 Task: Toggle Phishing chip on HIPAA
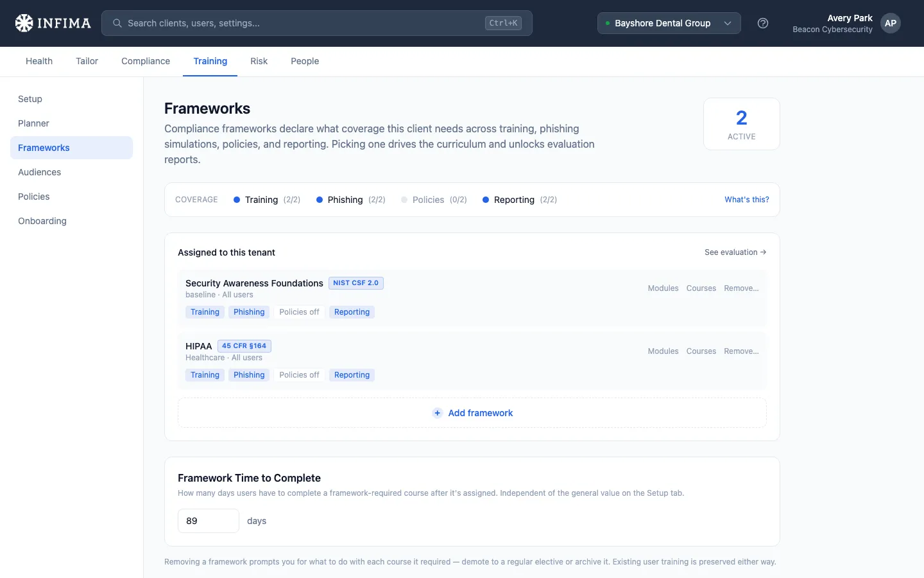(249, 375)
